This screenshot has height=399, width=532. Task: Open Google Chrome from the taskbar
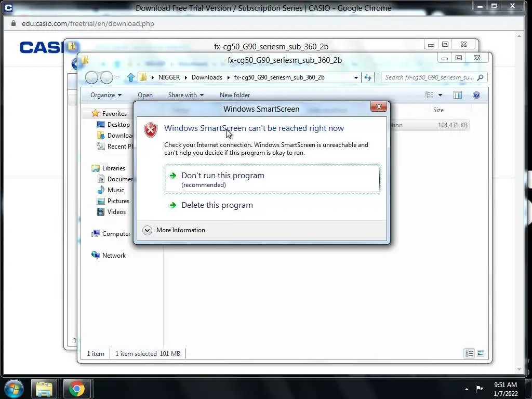[x=77, y=389]
